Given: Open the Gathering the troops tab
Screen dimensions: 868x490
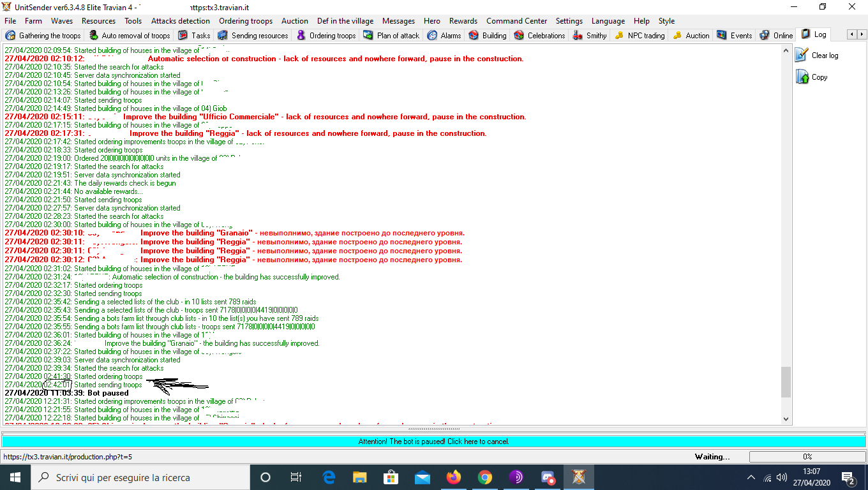Looking at the screenshot, I should (x=44, y=36).
